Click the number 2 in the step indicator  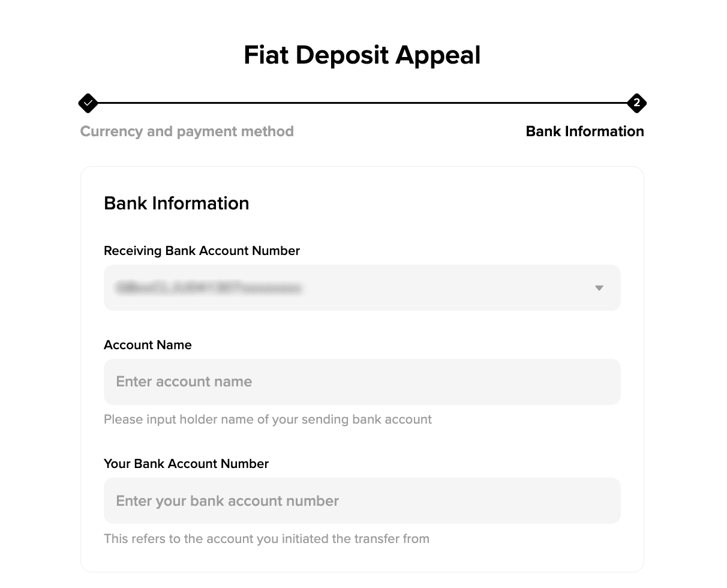(x=636, y=103)
